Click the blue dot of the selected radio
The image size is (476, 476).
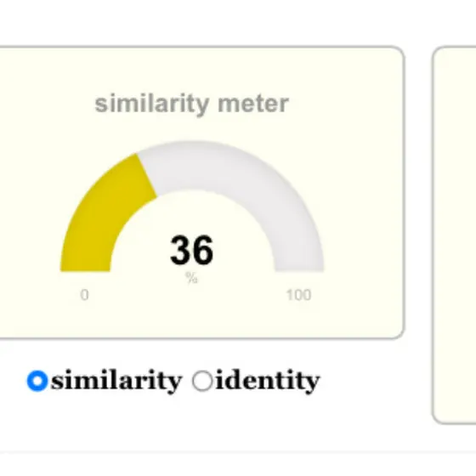pyautogui.click(x=37, y=381)
